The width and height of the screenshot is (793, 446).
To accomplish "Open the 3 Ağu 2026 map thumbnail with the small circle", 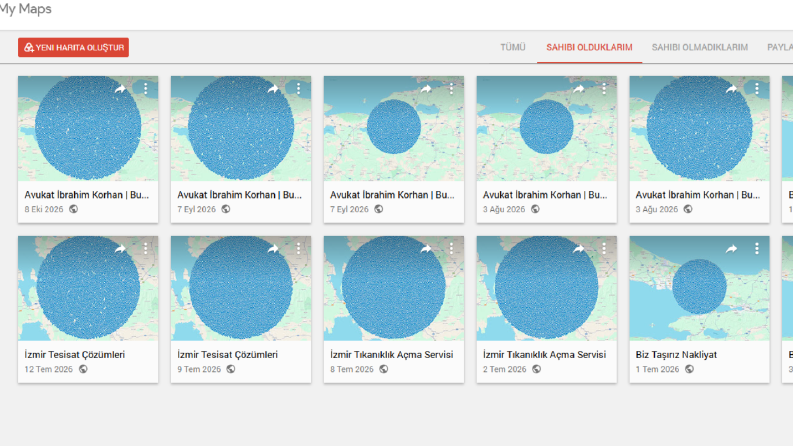I will point(546,128).
